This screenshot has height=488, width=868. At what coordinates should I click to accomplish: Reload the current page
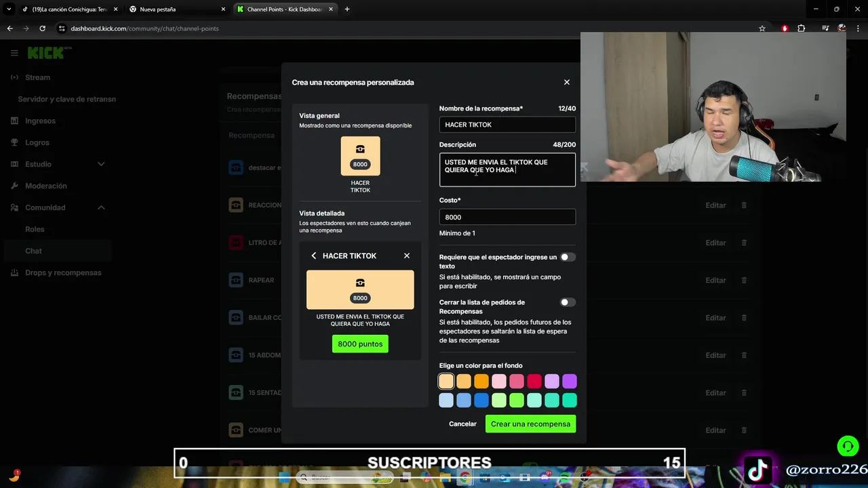[42, 28]
